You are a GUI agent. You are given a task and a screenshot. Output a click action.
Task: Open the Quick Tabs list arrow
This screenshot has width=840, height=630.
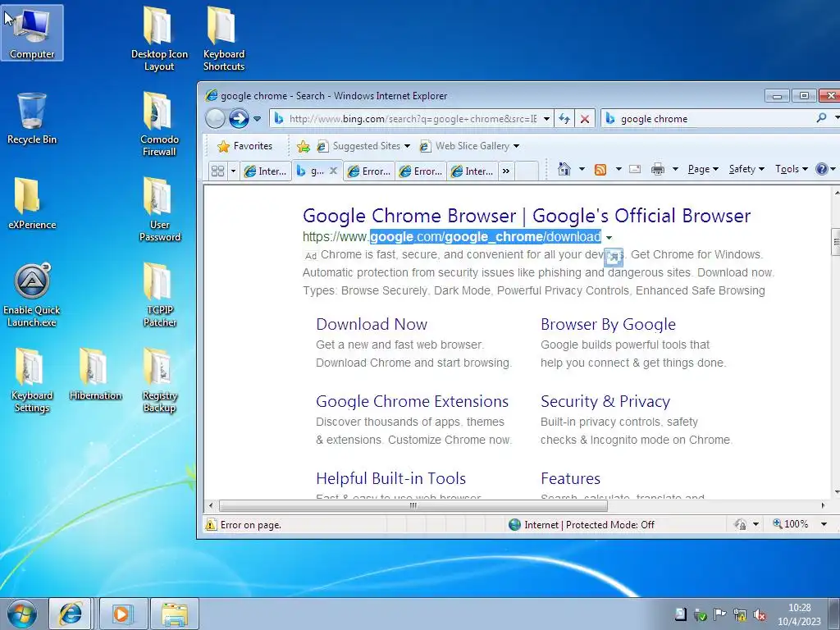point(233,171)
